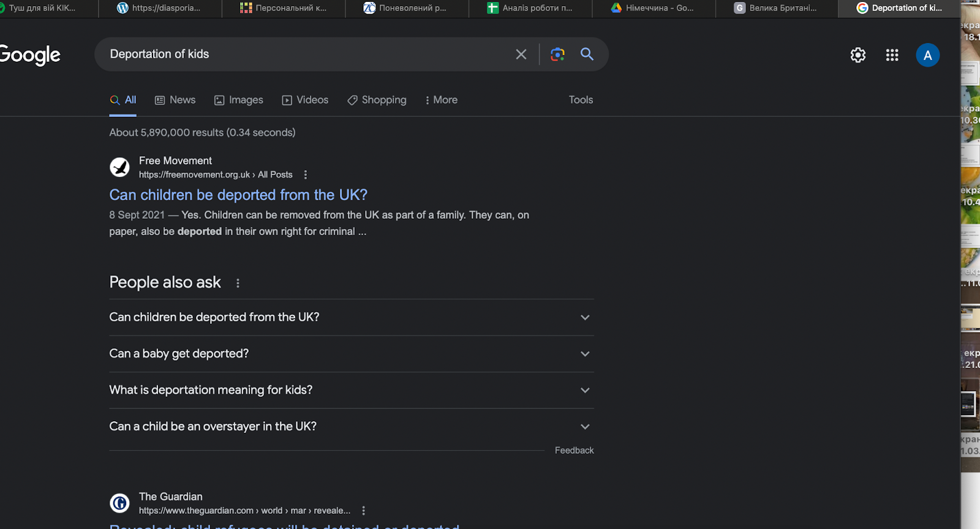Click the Tools button
The height and width of the screenshot is (529, 980).
[580, 100]
